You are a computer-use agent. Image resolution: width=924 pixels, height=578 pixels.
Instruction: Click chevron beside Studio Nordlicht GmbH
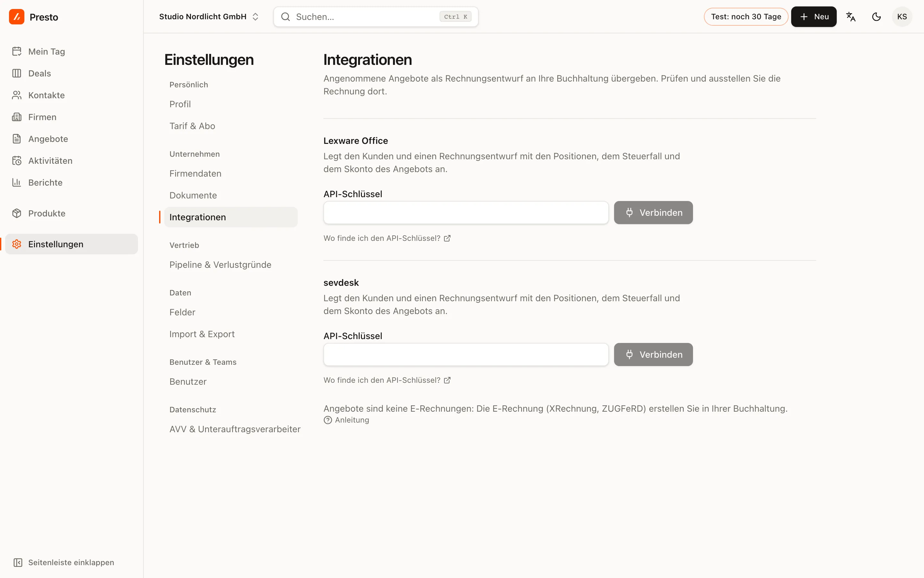[x=255, y=16]
